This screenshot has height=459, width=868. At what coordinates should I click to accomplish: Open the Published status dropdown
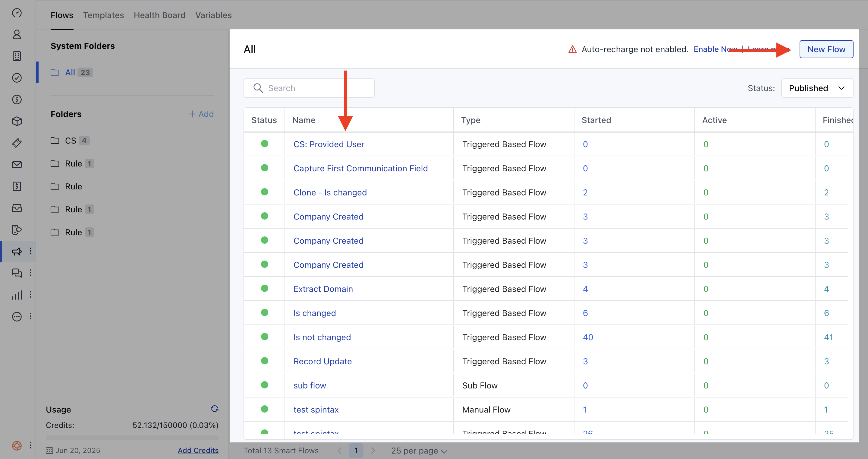pyautogui.click(x=817, y=88)
